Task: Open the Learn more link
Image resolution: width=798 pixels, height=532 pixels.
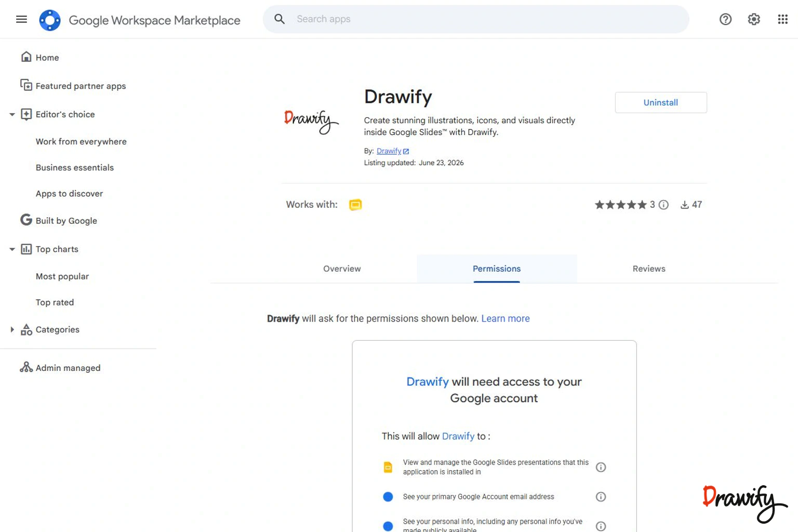Action: pyautogui.click(x=505, y=318)
